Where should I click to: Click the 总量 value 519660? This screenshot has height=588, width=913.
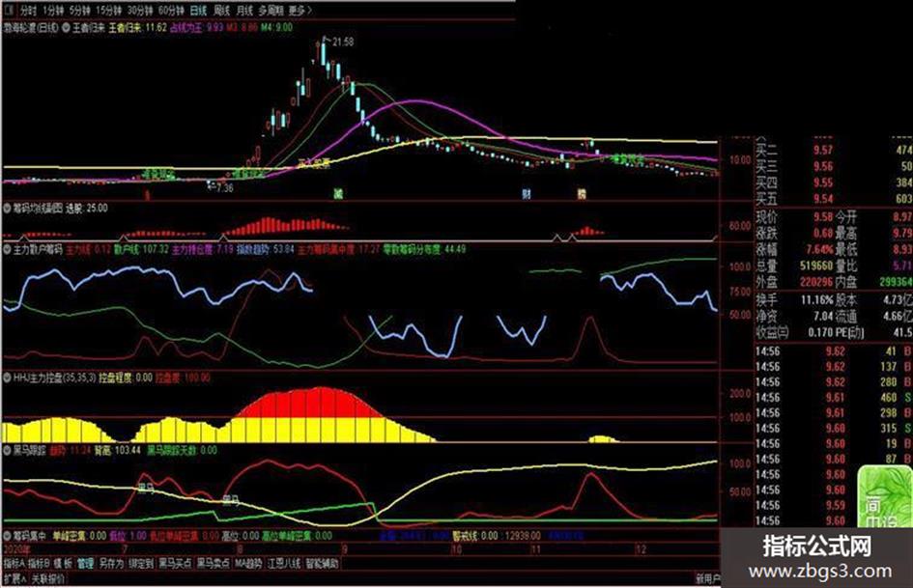tap(817, 266)
